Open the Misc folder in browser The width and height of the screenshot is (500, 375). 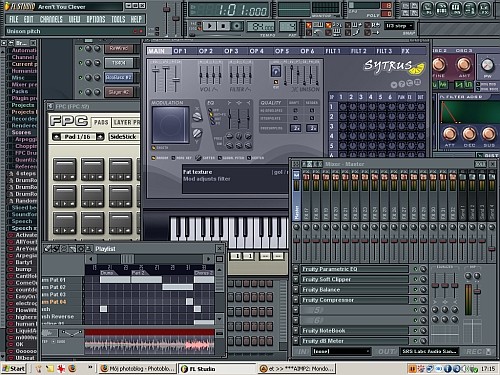tap(18, 78)
